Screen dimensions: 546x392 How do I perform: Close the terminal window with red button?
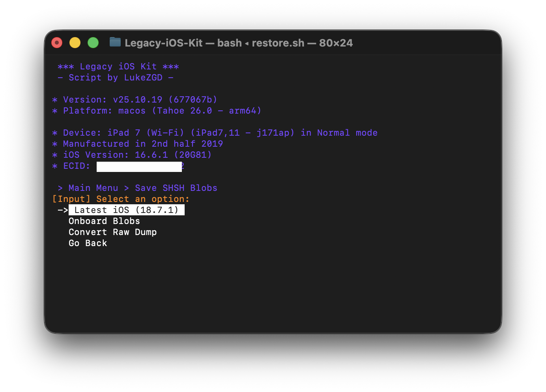pyautogui.click(x=57, y=43)
